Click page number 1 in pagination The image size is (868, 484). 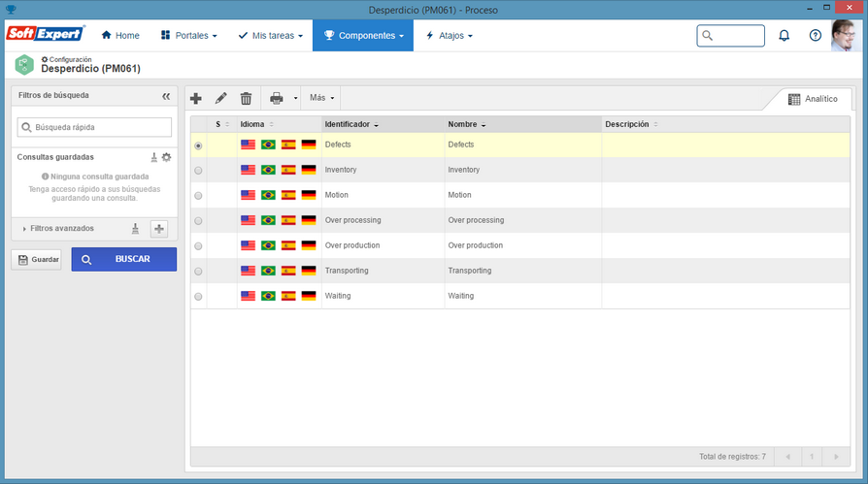(x=812, y=457)
